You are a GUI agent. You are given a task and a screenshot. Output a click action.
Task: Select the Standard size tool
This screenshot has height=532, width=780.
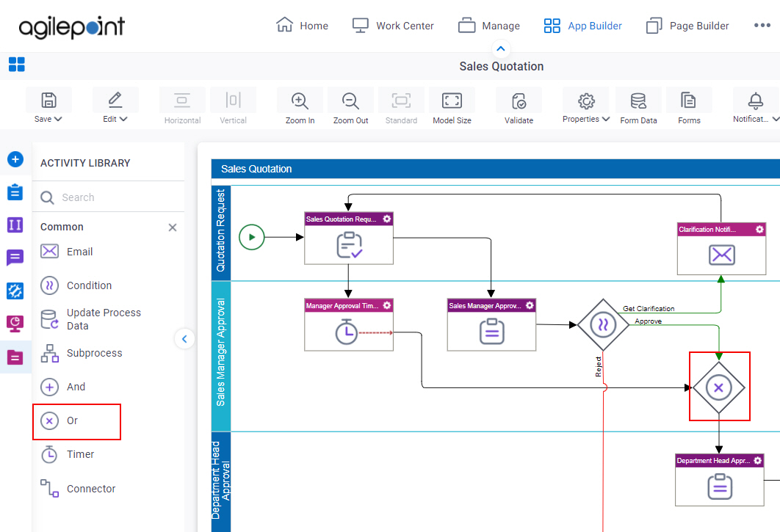402,106
